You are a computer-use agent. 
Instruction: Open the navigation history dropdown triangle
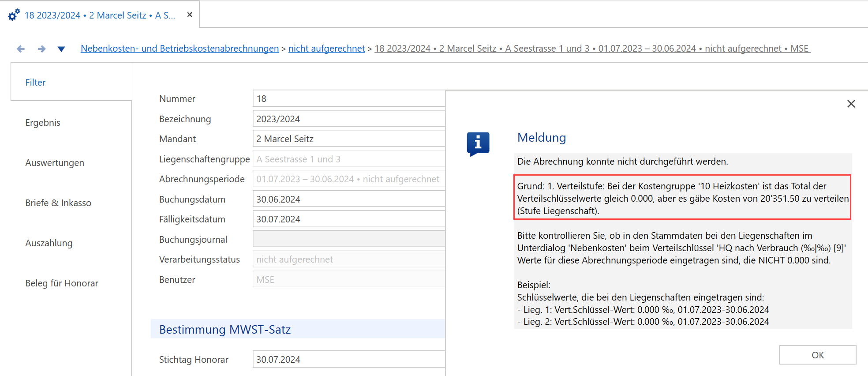[61, 49]
